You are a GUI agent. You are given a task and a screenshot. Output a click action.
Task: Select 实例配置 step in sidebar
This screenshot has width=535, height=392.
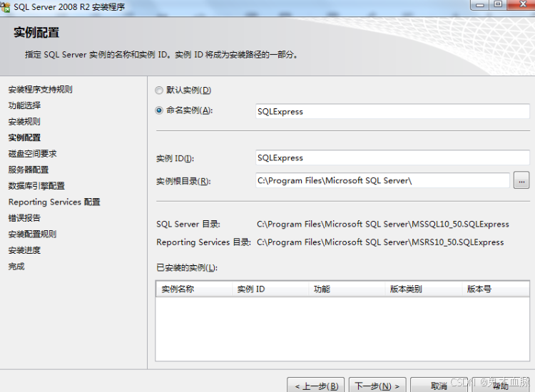click(24, 138)
